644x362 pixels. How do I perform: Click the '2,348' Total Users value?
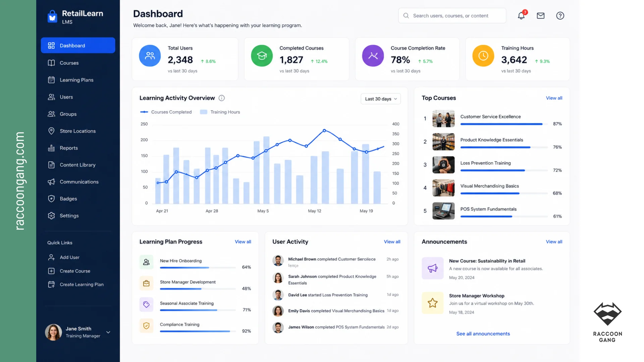pyautogui.click(x=180, y=60)
